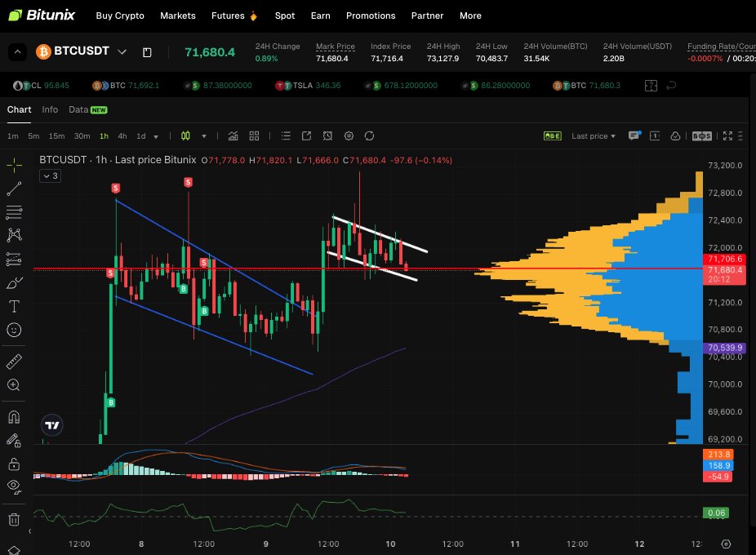Switch to the Info tab

pyautogui.click(x=50, y=109)
